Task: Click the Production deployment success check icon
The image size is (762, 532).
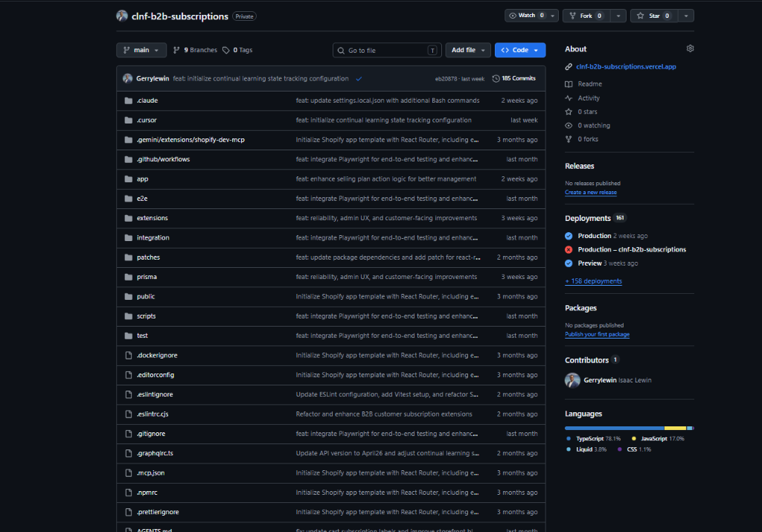Action: (569, 236)
